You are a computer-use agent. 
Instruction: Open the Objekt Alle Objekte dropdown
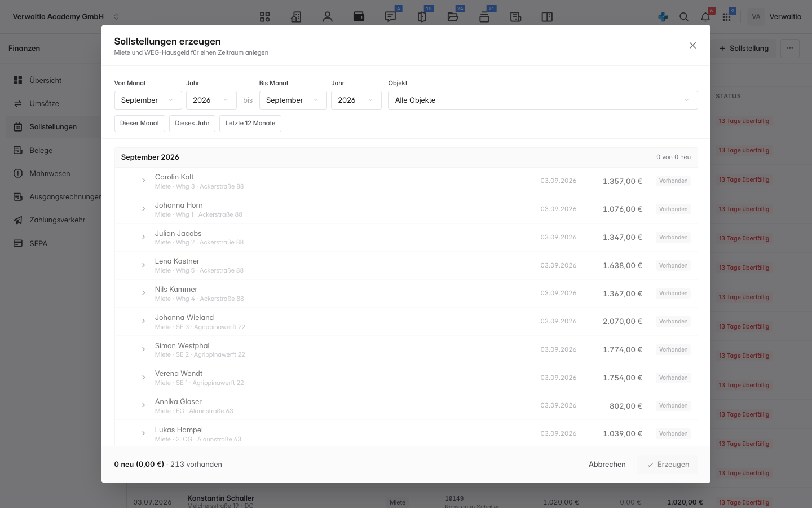pos(542,100)
